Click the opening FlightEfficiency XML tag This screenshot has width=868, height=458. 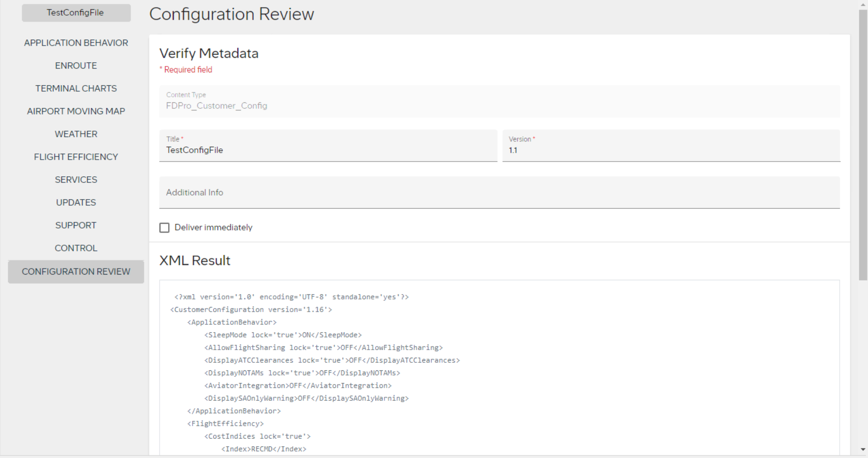[225, 424]
